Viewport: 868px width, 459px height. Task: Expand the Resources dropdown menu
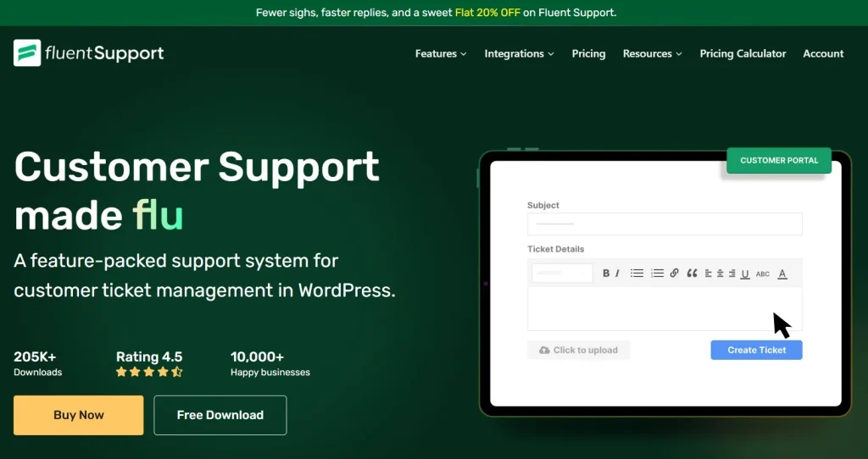[x=652, y=53]
